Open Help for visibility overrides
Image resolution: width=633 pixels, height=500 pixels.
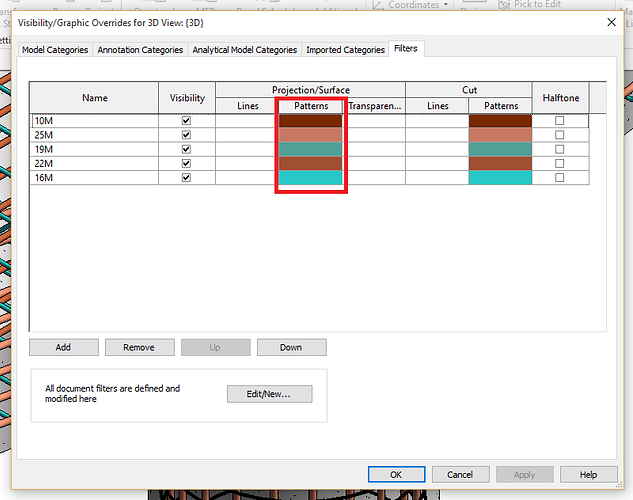[588, 475]
